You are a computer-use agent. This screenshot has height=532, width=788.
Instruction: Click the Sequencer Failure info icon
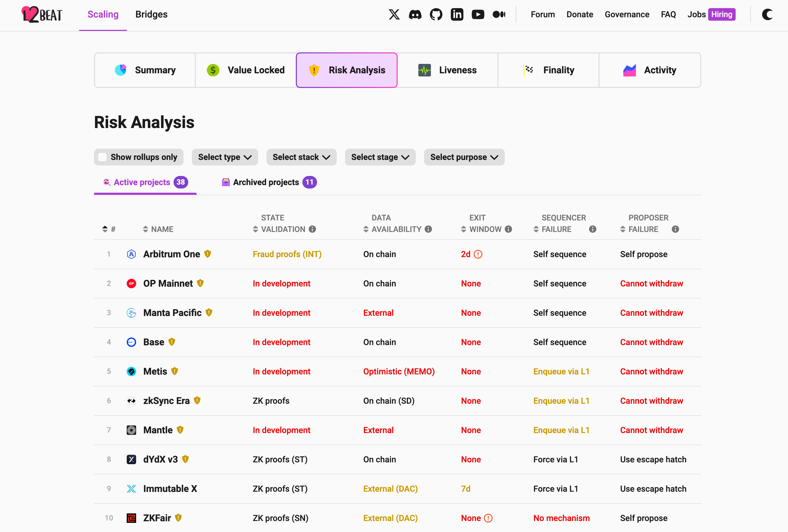pos(593,229)
